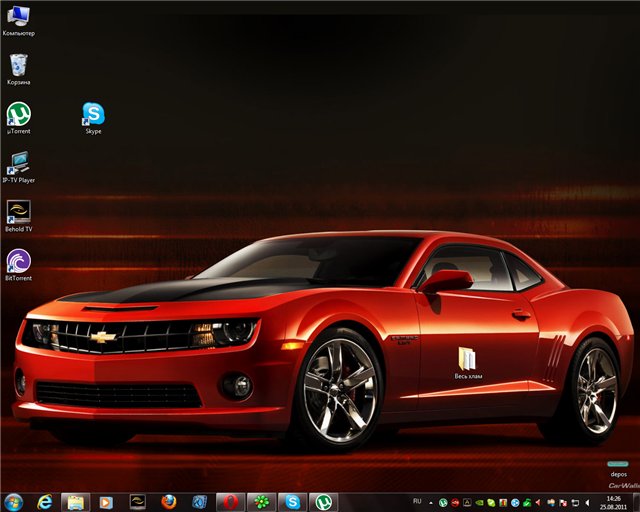Screen dimensions: 640x512
Task: Click the red arrow tray icon
Action: (x=539, y=503)
